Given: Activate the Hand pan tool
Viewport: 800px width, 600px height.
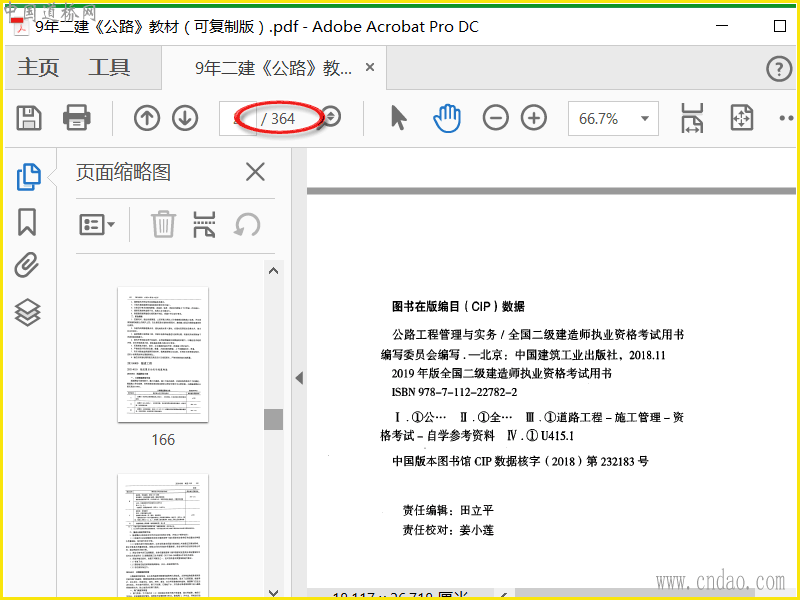Looking at the screenshot, I should click(x=447, y=118).
